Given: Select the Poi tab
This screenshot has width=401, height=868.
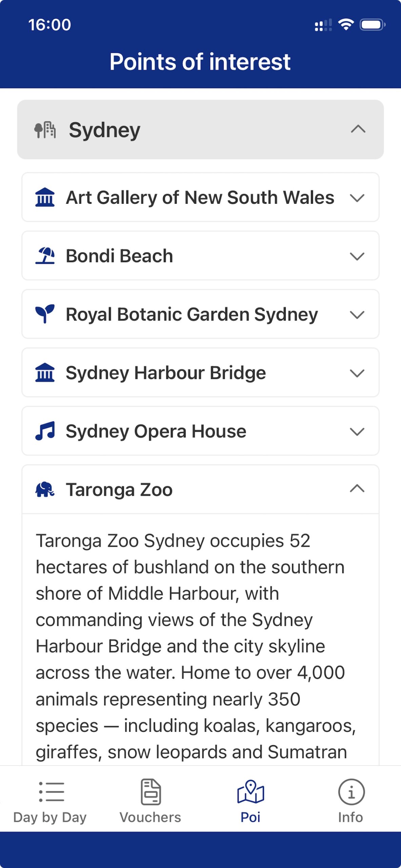Looking at the screenshot, I should click(x=250, y=801).
